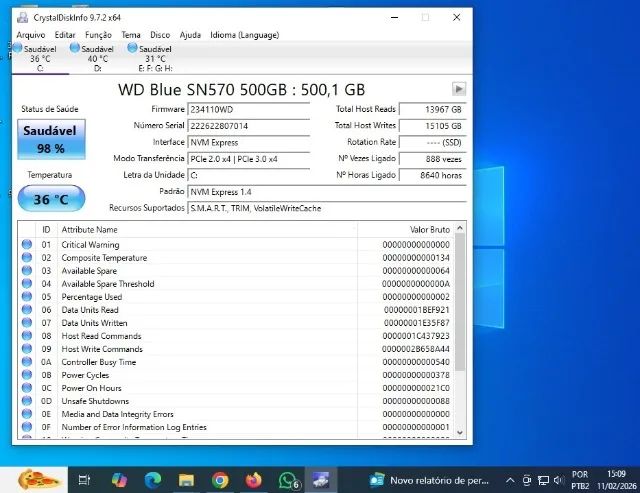Click the power-on hours 8640 horas

coord(432,175)
